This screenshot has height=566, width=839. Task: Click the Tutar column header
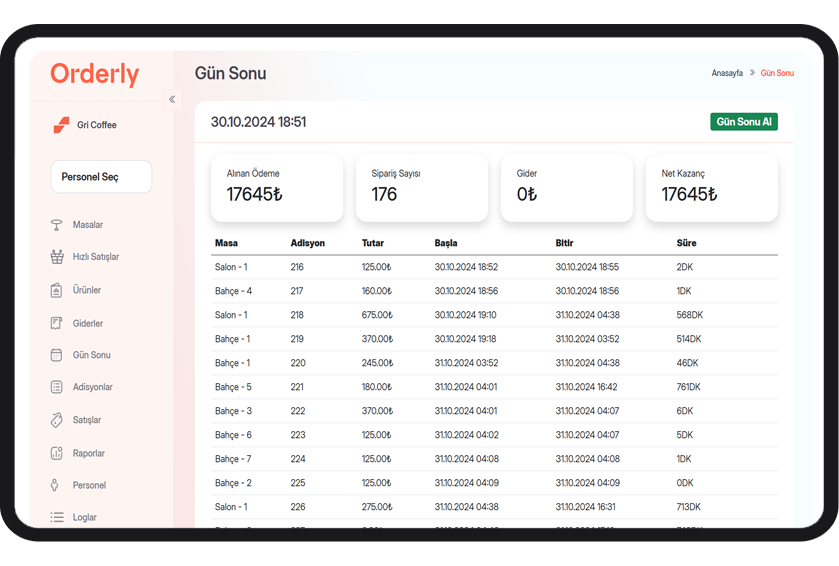coord(372,243)
